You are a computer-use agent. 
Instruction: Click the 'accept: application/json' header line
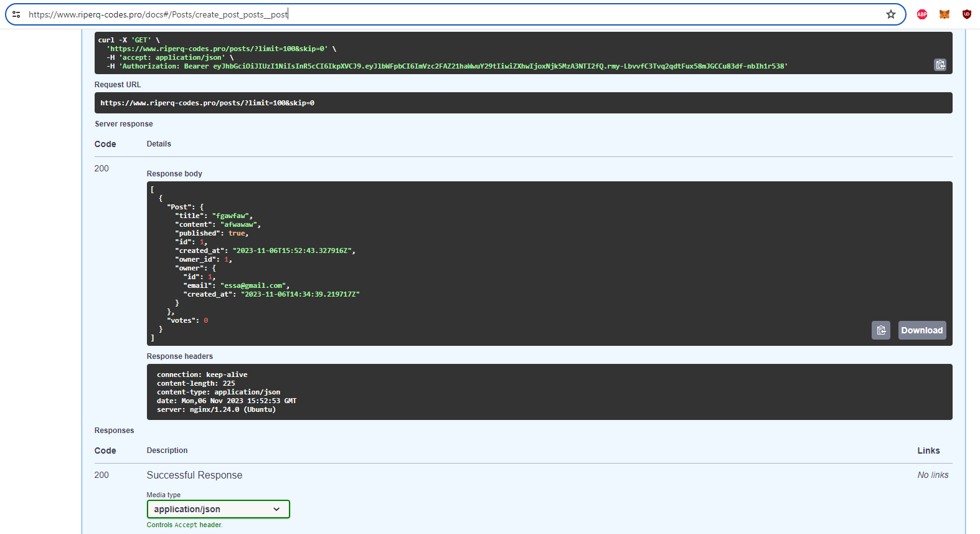170,57
